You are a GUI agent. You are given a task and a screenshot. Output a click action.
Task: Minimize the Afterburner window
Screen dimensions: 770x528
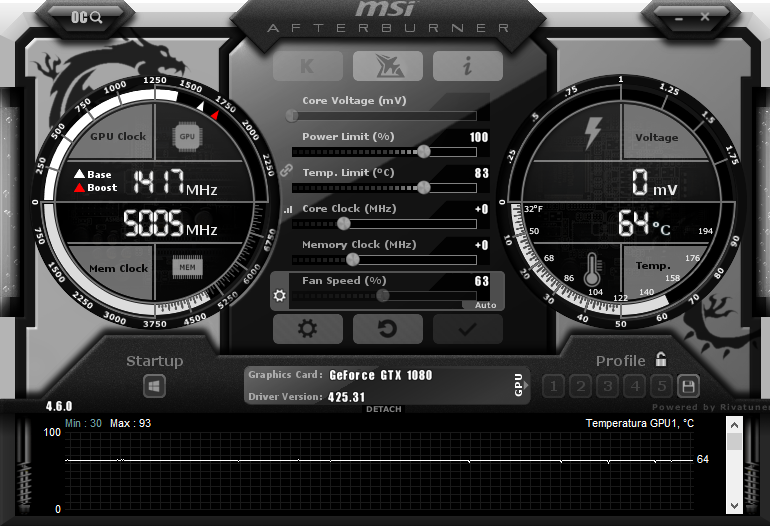coord(679,18)
